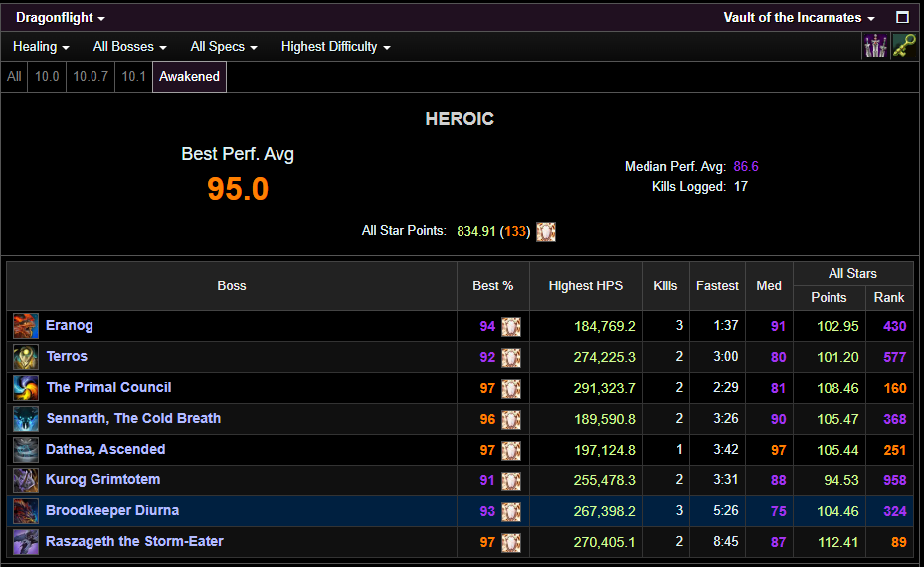924x567 pixels.
Task: Click the Terros boss portrait icon
Action: (x=25, y=357)
